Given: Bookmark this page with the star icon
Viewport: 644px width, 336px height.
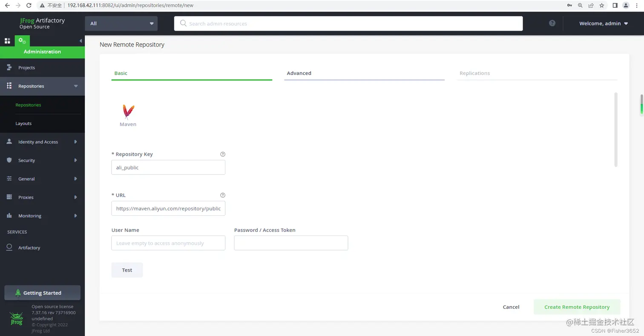Looking at the screenshot, I should 602,6.
